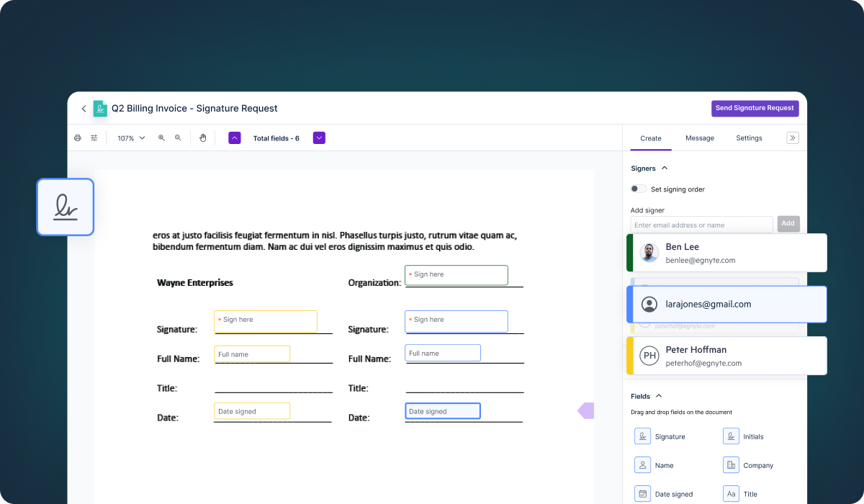Click the zoom in magnifier
This screenshot has height=504, width=864.
click(161, 138)
